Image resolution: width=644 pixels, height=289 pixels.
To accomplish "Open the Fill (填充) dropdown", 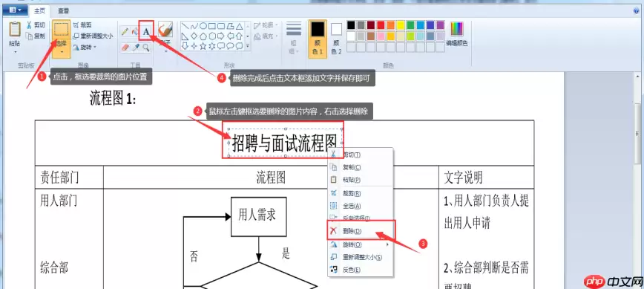I will click(266, 36).
